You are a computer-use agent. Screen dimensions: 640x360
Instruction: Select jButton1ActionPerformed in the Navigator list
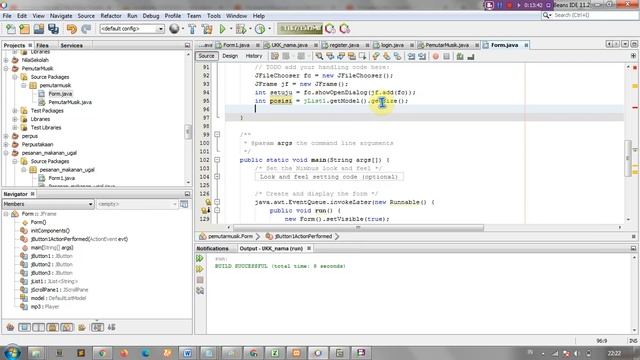coord(79,239)
